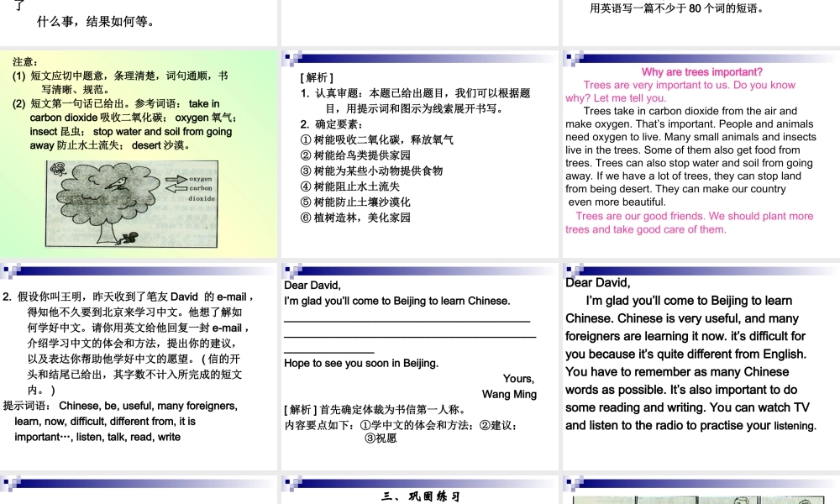Click the line '⑥ 植树造林，美化家园'
This screenshot has height=504, width=840.
pyautogui.click(x=355, y=218)
